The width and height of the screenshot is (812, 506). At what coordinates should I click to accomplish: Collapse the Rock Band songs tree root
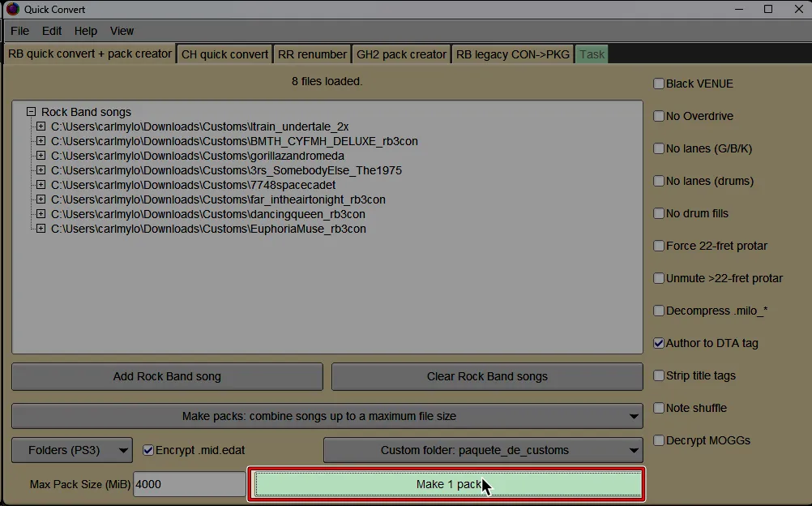point(31,112)
